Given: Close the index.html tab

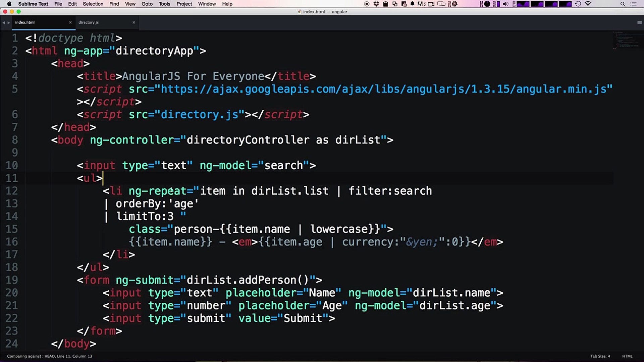Looking at the screenshot, I should pos(70,22).
